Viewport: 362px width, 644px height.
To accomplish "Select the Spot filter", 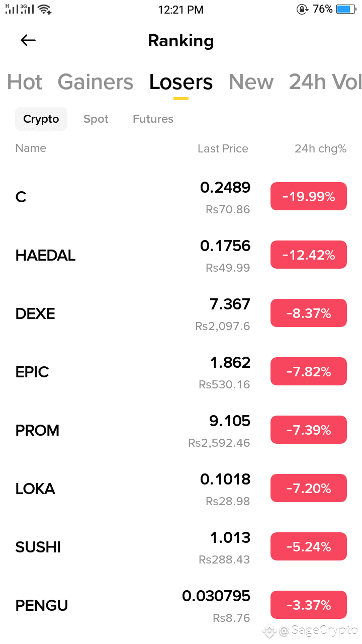I will 96,119.
